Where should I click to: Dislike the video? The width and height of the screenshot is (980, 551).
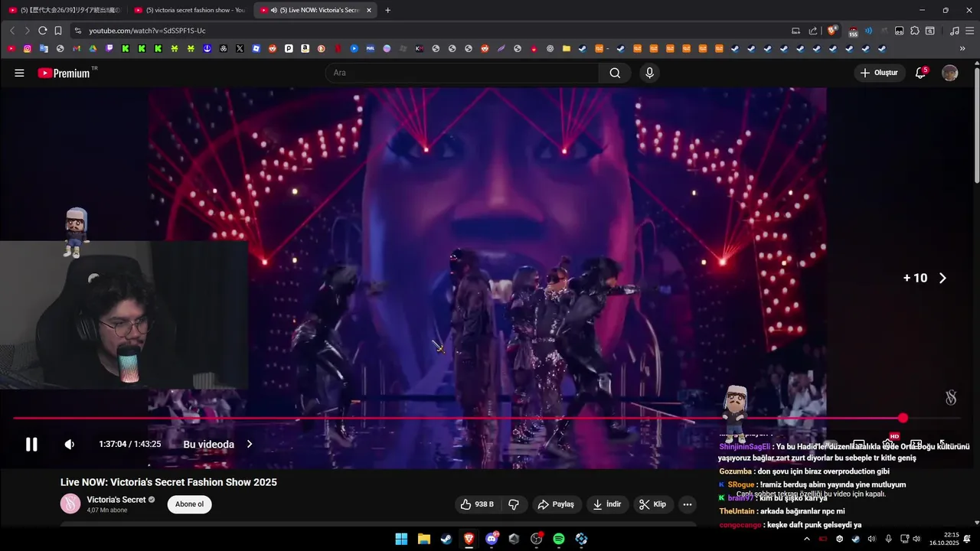pos(514,504)
